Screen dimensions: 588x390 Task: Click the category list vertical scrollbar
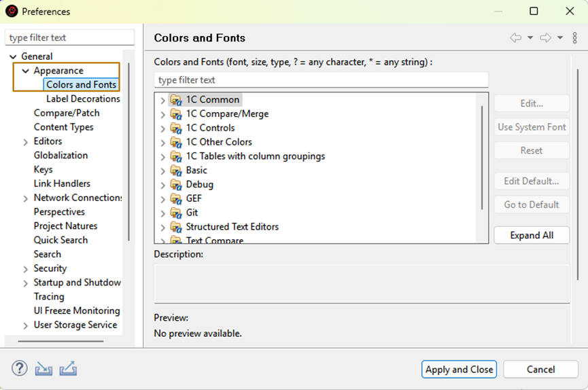[482, 156]
